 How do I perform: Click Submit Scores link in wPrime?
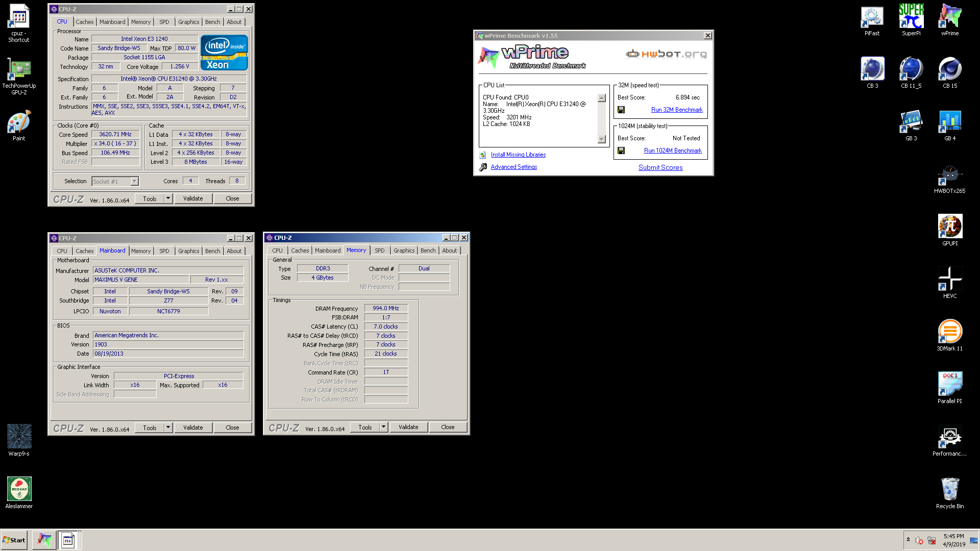660,167
